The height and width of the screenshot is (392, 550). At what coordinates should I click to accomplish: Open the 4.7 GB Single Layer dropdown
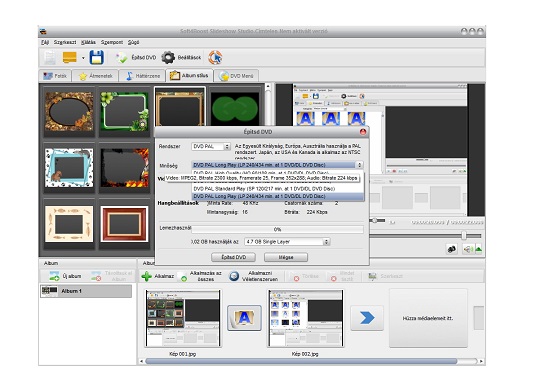point(287,242)
